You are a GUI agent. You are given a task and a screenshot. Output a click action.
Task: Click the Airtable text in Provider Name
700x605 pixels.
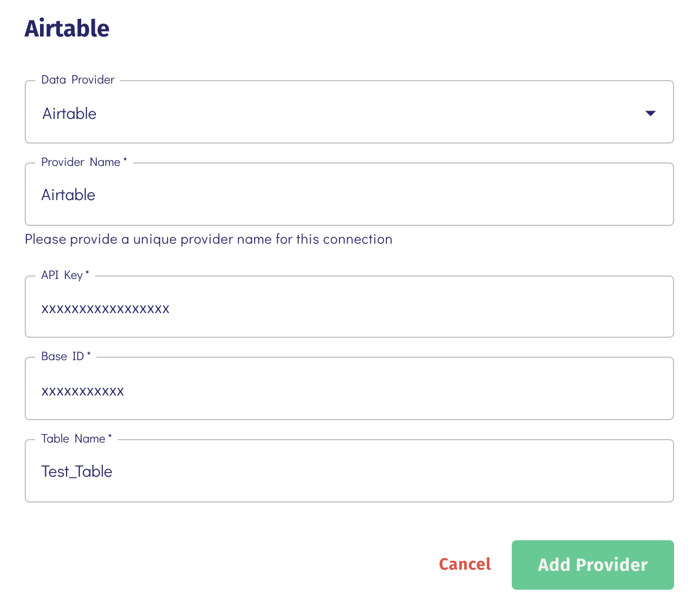[x=68, y=195]
